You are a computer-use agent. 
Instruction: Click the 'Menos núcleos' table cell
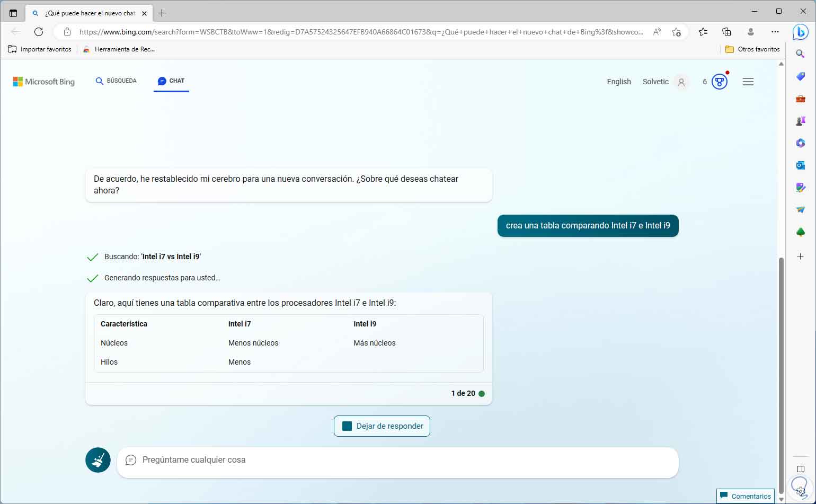(253, 343)
